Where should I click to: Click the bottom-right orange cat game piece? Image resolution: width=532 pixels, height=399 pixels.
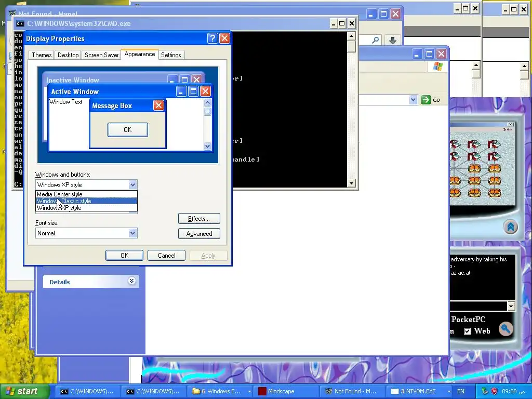click(495, 192)
